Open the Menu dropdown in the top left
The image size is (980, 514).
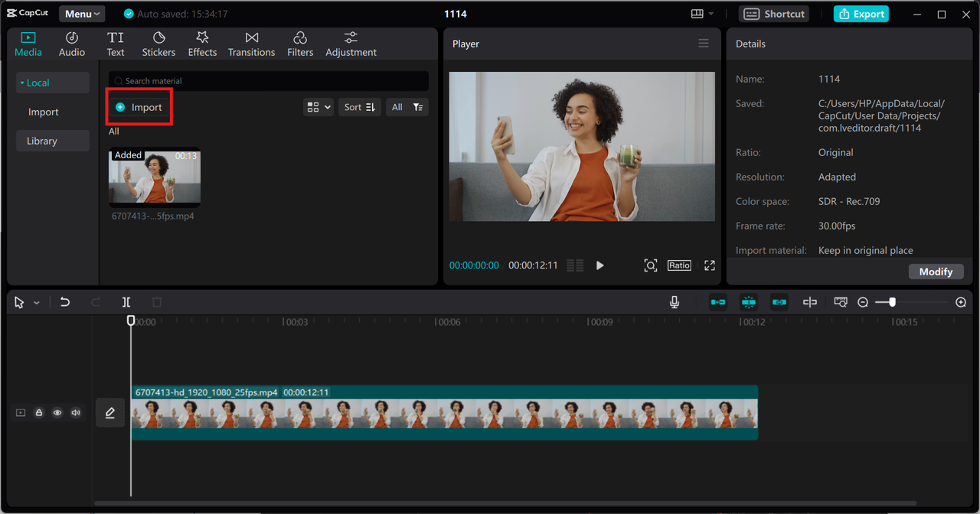point(81,13)
